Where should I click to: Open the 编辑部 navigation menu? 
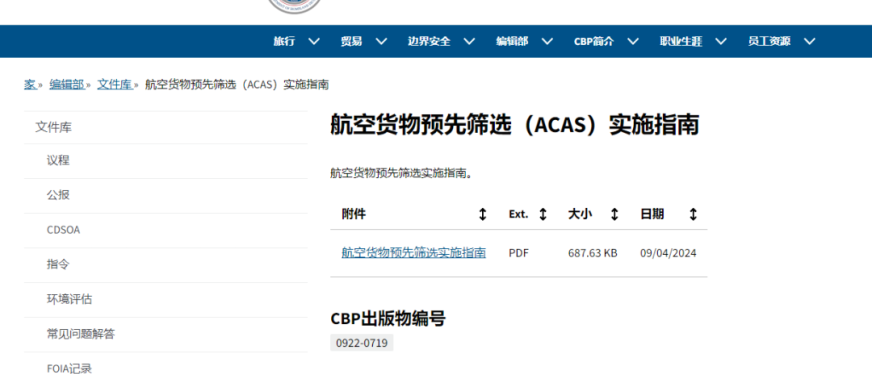click(x=512, y=41)
